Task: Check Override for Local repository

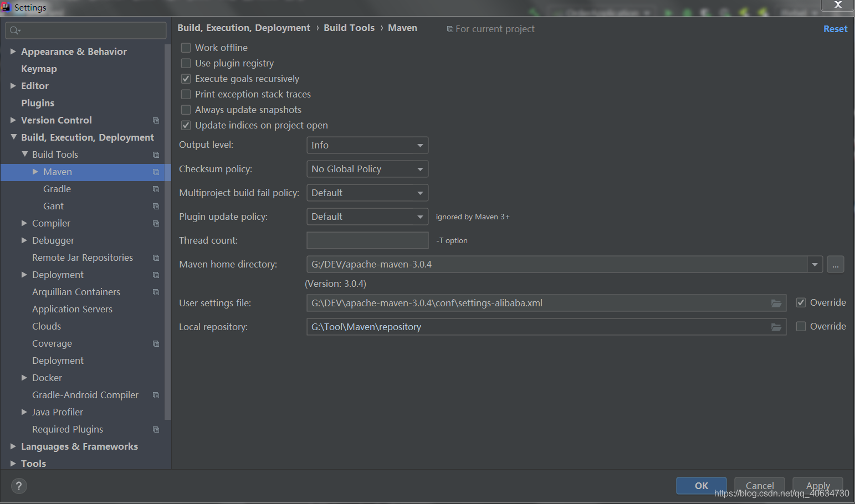Action: point(801,326)
